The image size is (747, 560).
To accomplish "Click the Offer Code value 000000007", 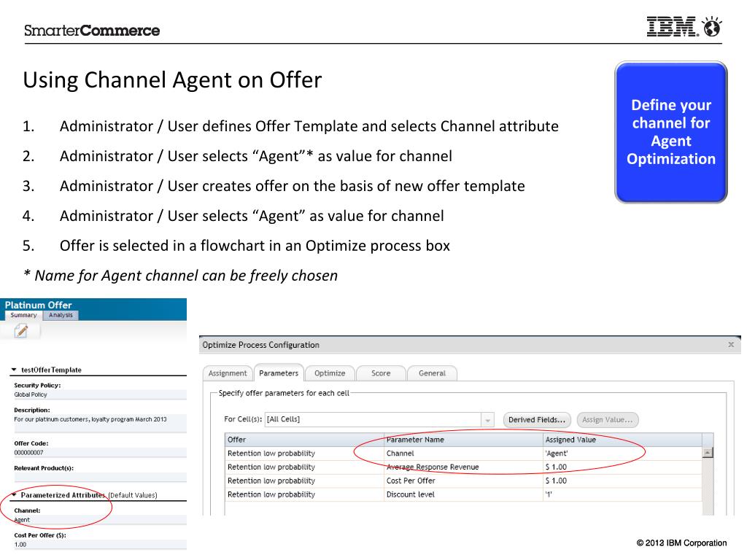I will tap(28, 453).
